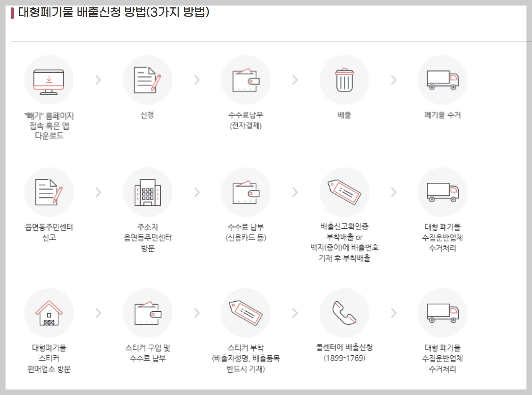Viewport: 532px width, 395px height.
Task: Click the wallet icon for 수수료납부 전자결제
Action: (245, 80)
